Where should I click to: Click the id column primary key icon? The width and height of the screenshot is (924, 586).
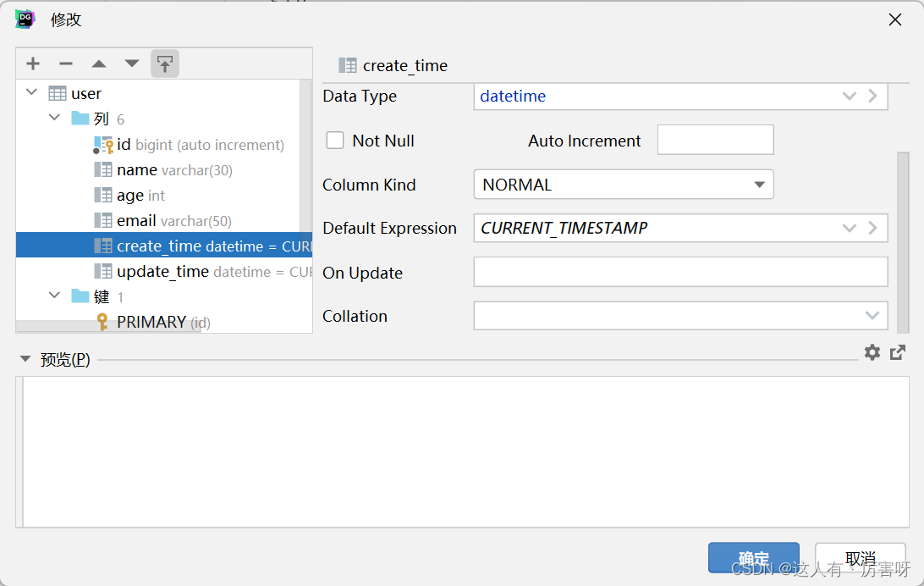click(x=103, y=145)
